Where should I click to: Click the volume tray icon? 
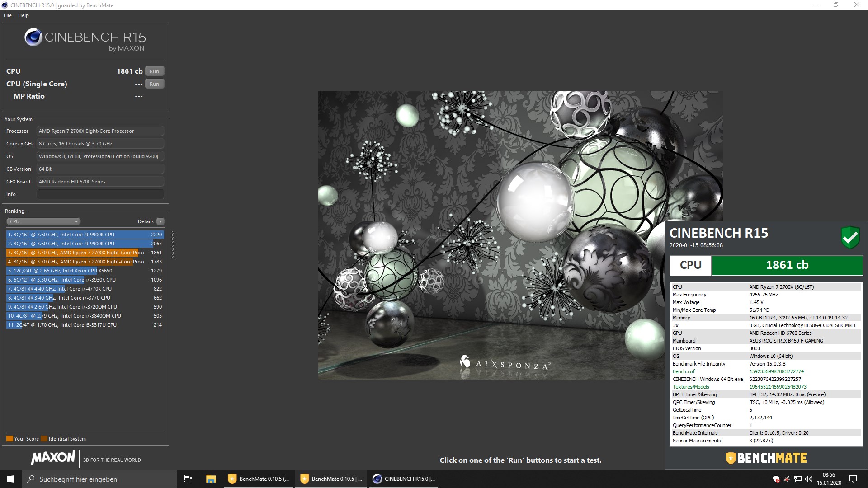coord(809,479)
